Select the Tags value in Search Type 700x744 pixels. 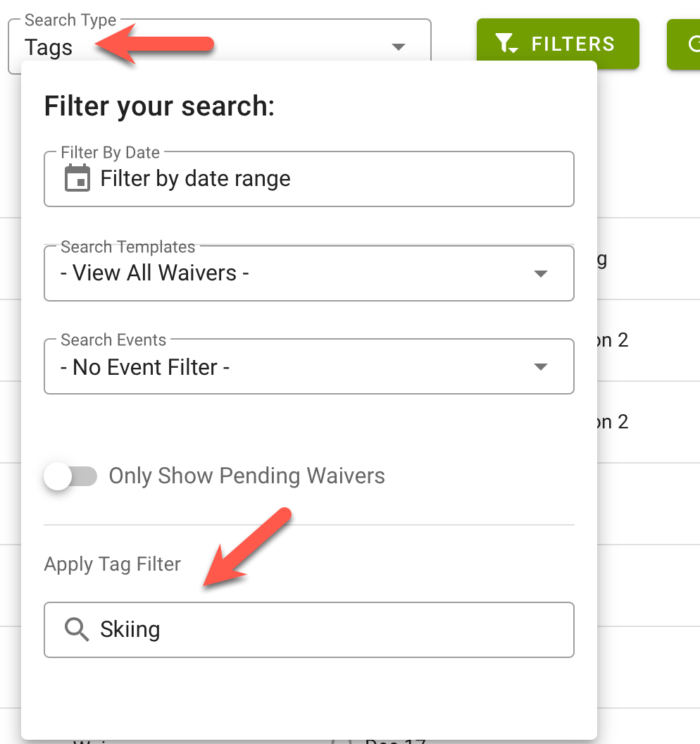point(49,47)
